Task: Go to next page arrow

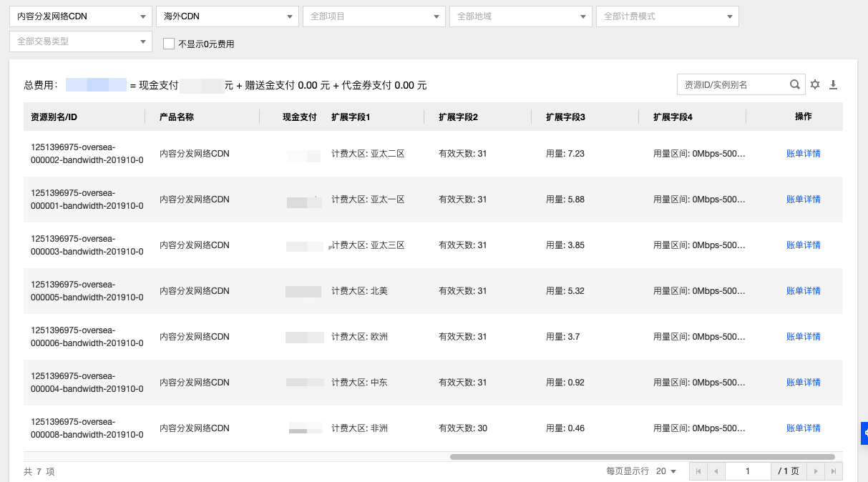Action: 815,471
